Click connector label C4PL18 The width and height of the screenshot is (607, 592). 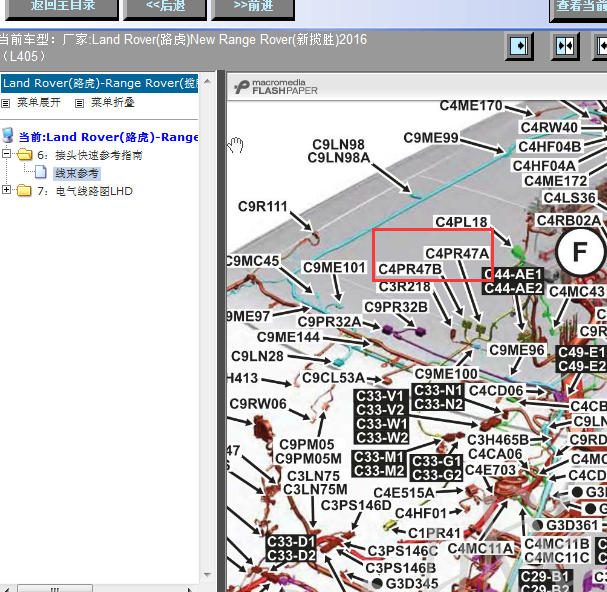coord(461,222)
